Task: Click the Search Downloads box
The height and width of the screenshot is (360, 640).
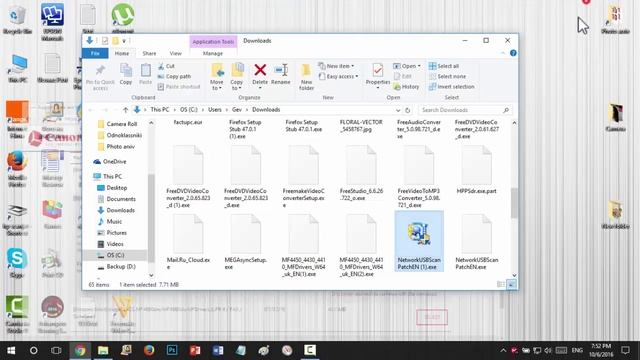Action: [465, 110]
